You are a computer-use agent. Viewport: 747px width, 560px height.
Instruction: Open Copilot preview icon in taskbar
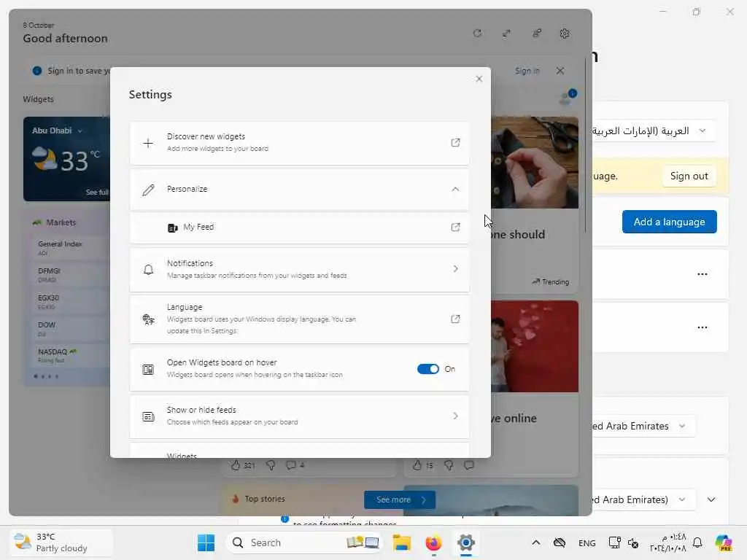pyautogui.click(x=724, y=542)
